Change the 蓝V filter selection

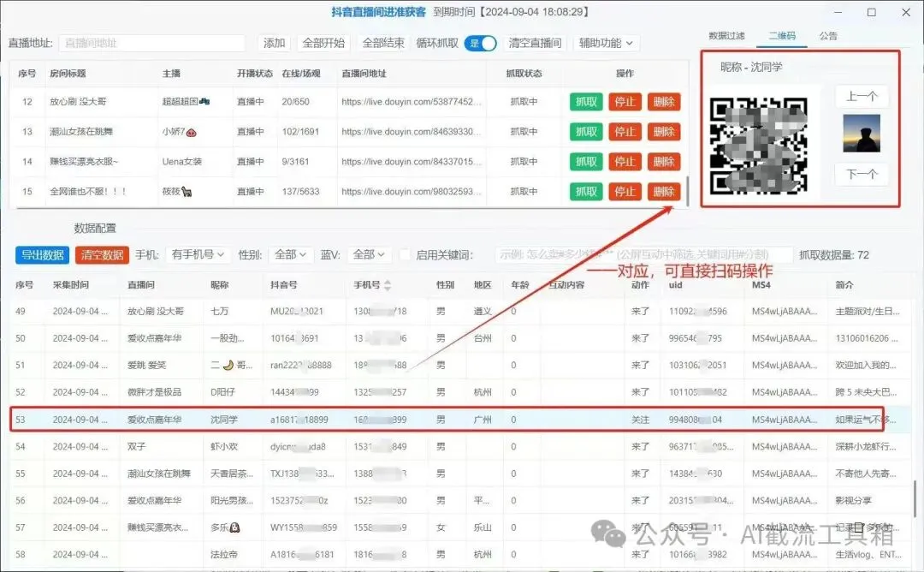(x=367, y=254)
